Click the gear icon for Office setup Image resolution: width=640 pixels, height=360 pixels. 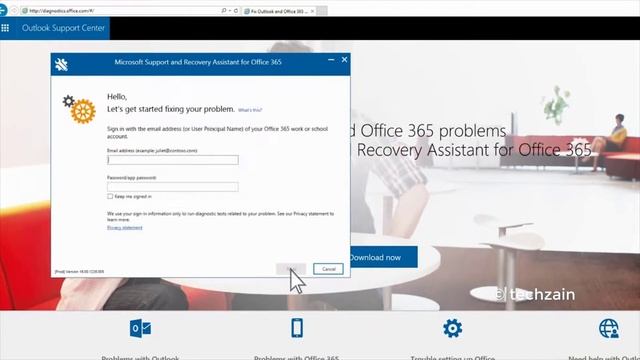(x=452, y=328)
